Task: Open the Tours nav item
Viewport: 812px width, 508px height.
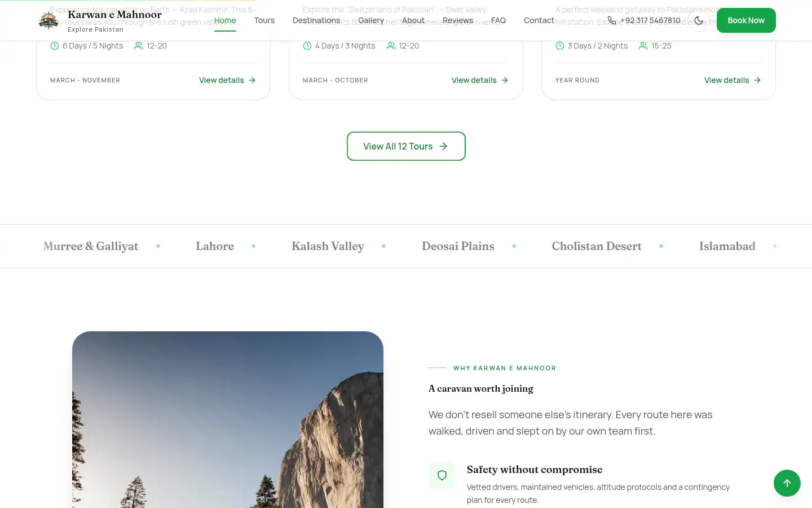Action: click(264, 20)
